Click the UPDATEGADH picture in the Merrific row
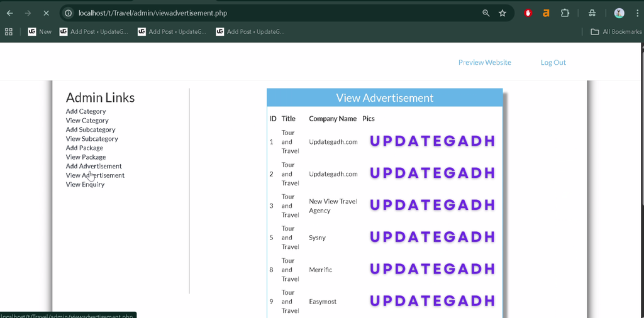 [433, 269]
